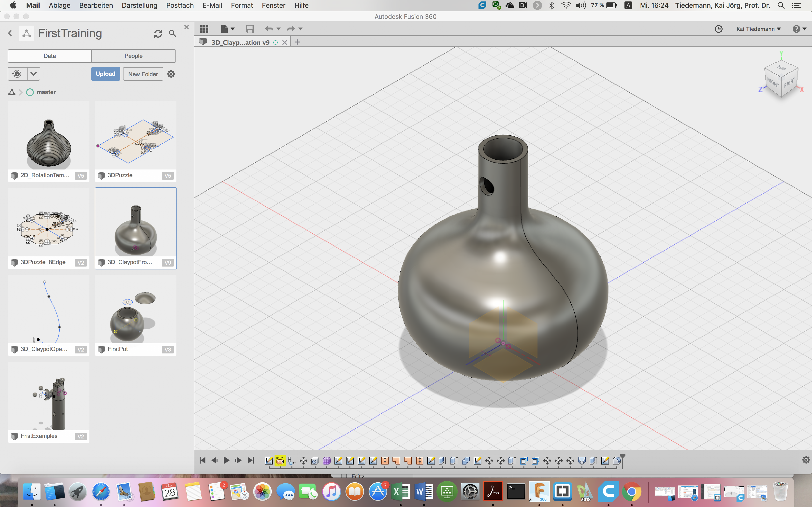
Task: Open the job status clock icon
Action: click(718, 29)
